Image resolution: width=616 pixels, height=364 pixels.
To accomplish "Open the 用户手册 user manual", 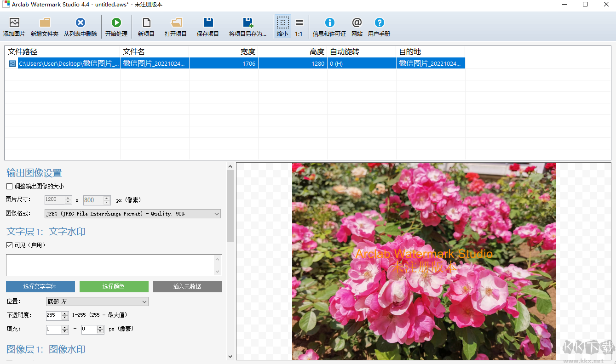I will [x=379, y=23].
